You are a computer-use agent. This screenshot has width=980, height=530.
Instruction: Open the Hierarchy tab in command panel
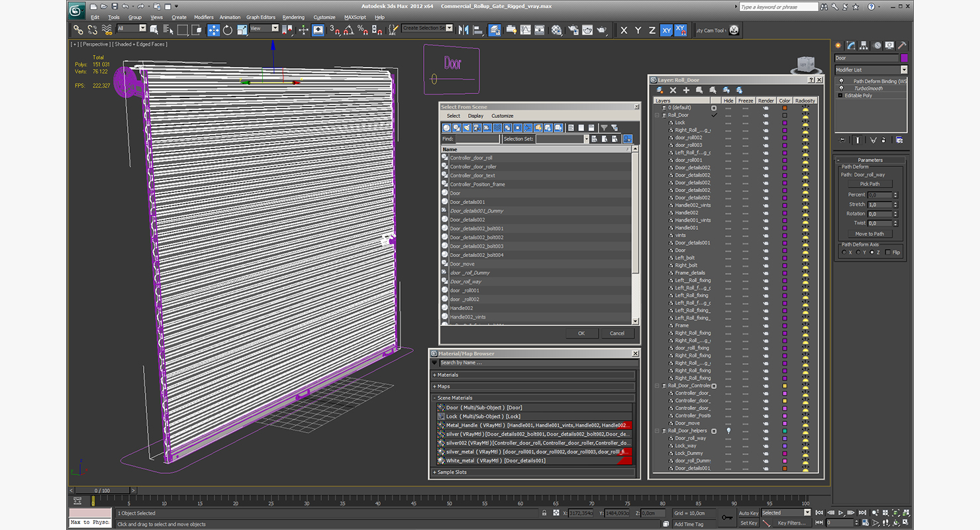click(864, 46)
